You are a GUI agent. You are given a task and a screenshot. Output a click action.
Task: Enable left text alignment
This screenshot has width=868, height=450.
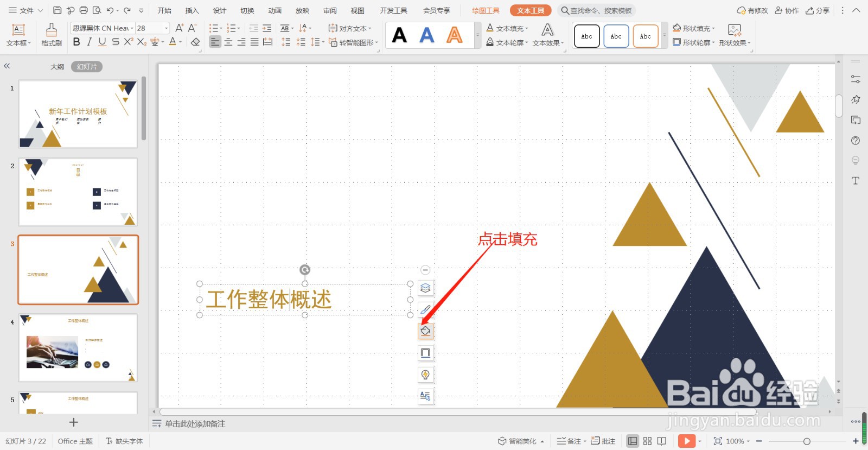pyautogui.click(x=215, y=42)
